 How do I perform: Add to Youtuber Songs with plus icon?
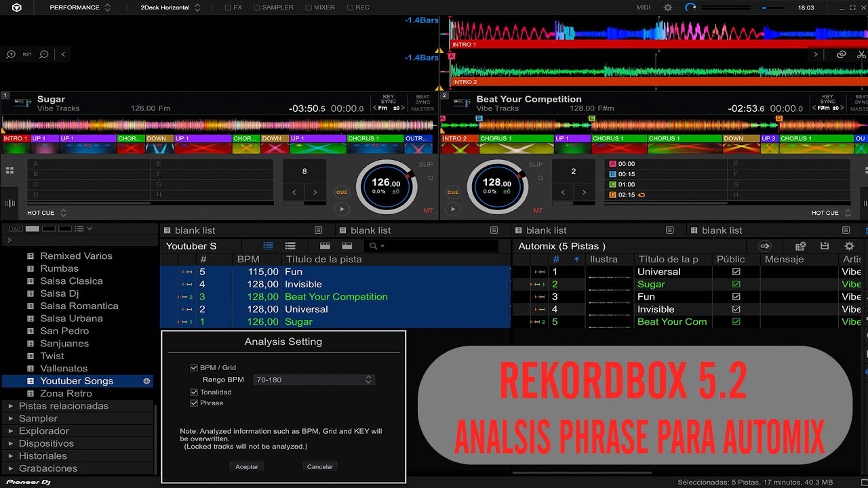[x=146, y=381]
